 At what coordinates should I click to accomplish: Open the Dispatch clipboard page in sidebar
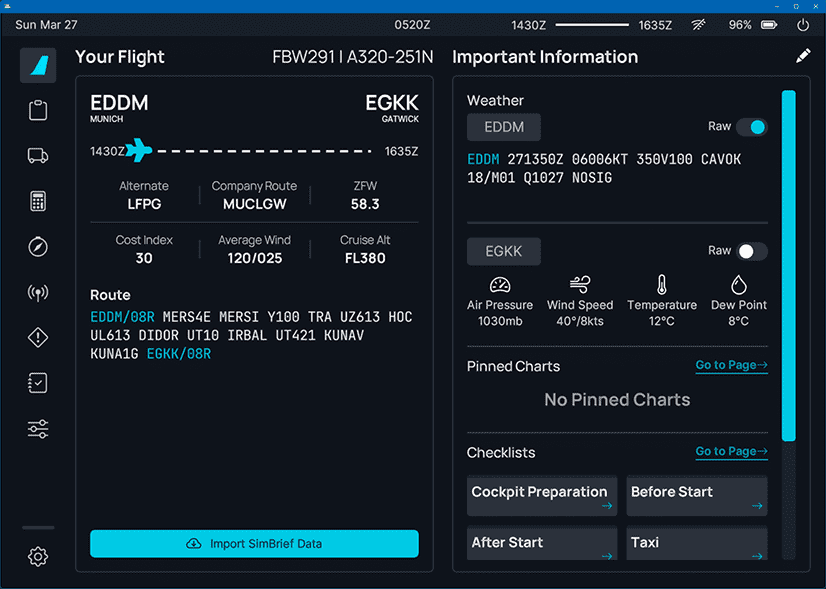click(38, 110)
